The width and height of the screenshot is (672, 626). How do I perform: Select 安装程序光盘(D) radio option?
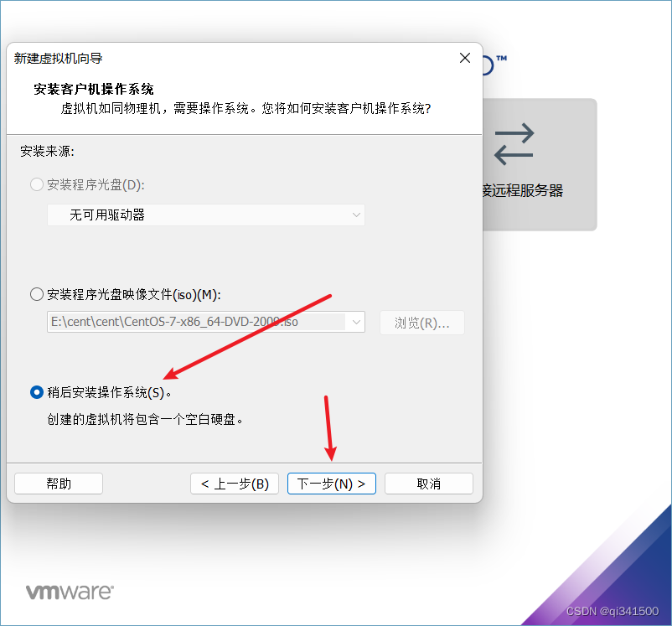pyautogui.click(x=37, y=185)
